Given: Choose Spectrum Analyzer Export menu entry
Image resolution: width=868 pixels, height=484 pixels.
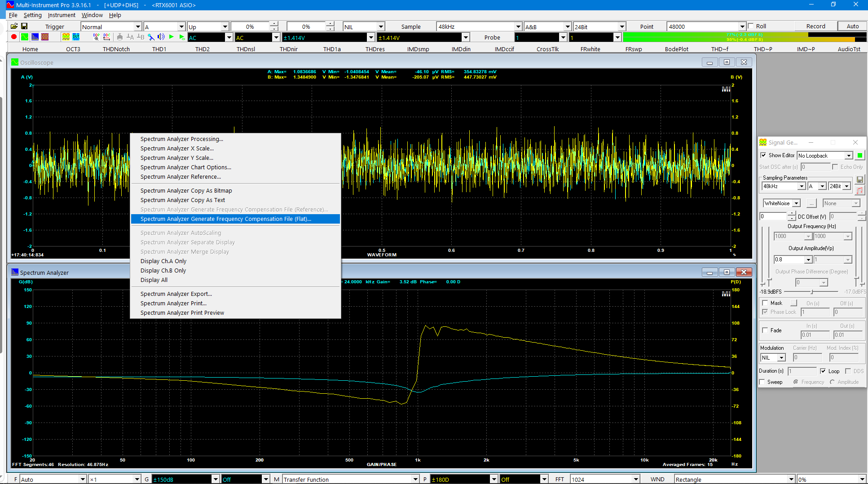Looking at the screenshot, I should point(176,294).
